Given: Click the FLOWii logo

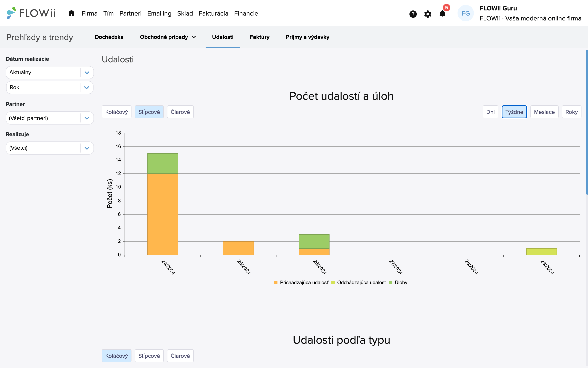Looking at the screenshot, I should pos(31,13).
